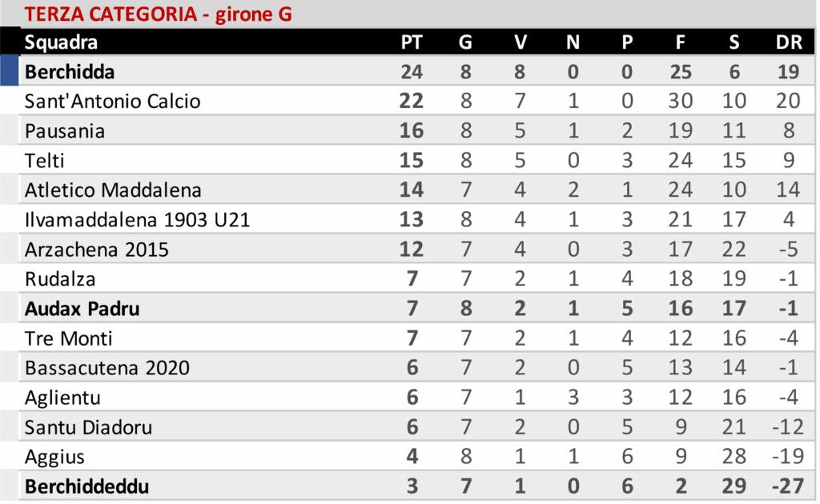Screen dimensions: 820x504
Task: Click Berchidda's points value 24
Action: pos(411,72)
